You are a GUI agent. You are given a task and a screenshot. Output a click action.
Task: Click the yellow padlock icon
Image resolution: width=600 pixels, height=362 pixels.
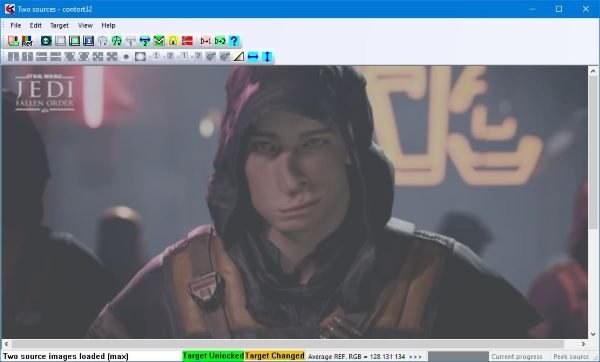(173, 41)
